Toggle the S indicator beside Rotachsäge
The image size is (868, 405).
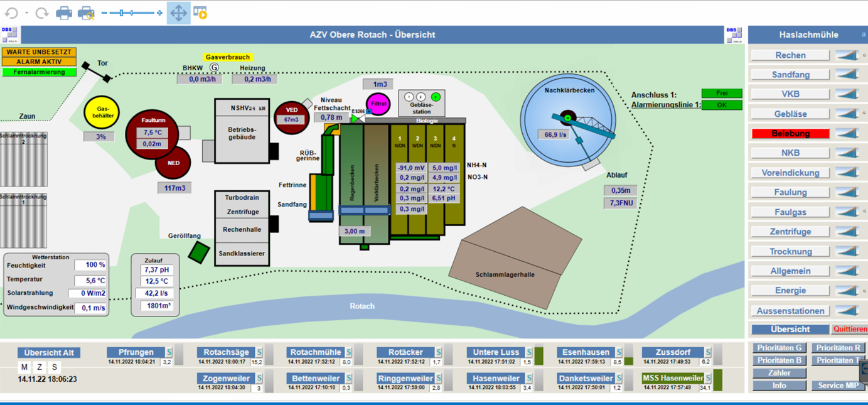point(259,352)
